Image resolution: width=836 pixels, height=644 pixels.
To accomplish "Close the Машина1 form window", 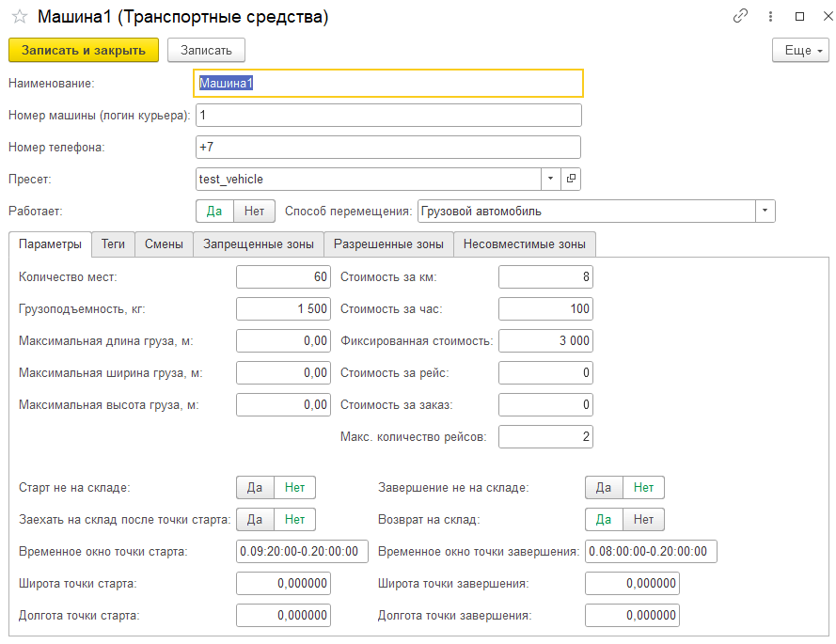I will pyautogui.click(x=825, y=17).
